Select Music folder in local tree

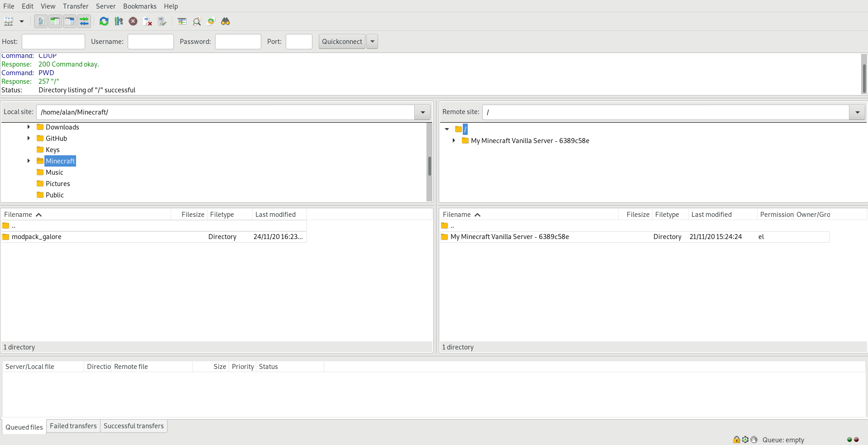[x=54, y=172]
